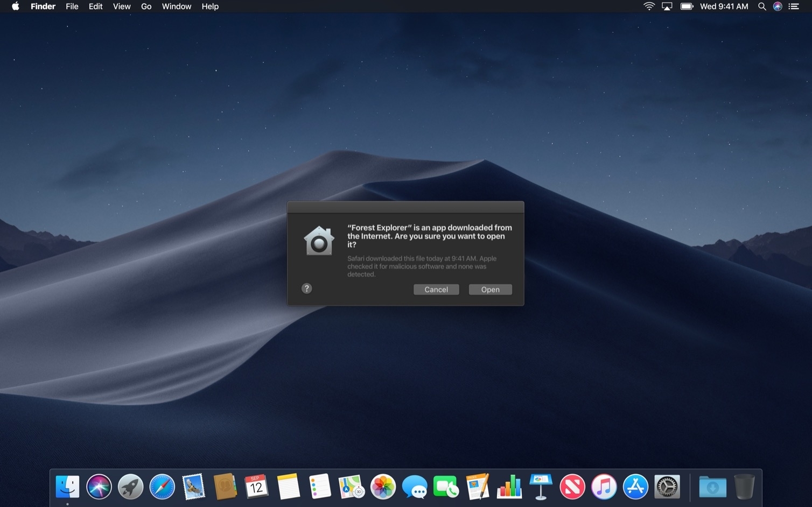Launch Siri from the Dock

coord(99,487)
